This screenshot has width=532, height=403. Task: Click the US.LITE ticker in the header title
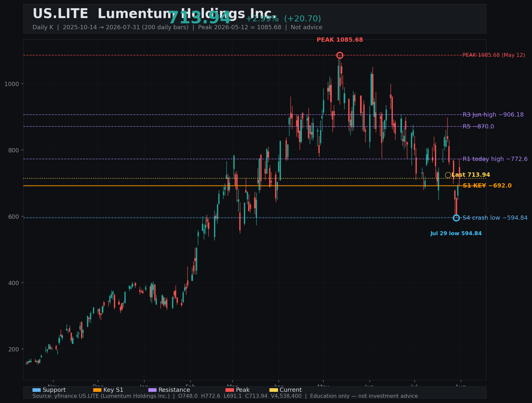point(60,14)
